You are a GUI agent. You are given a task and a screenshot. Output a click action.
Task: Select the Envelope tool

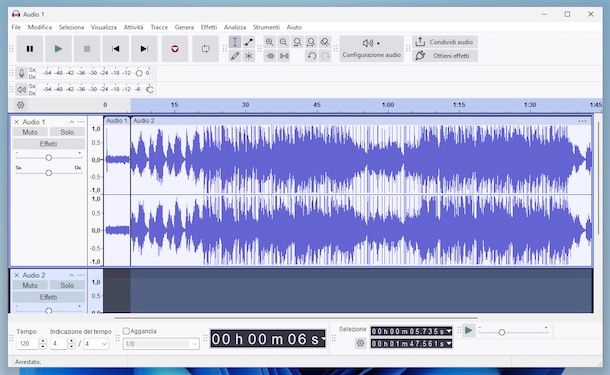coord(249,42)
